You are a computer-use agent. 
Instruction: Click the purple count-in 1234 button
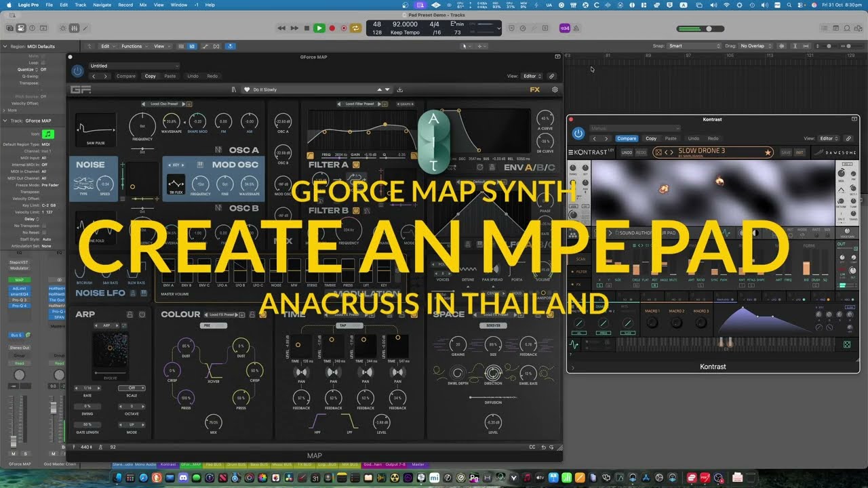pos(564,28)
